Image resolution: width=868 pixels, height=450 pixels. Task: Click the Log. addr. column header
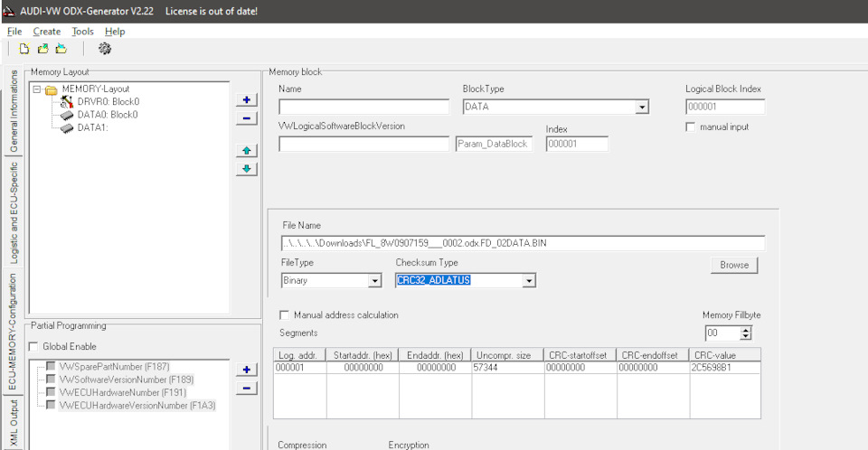point(299,355)
